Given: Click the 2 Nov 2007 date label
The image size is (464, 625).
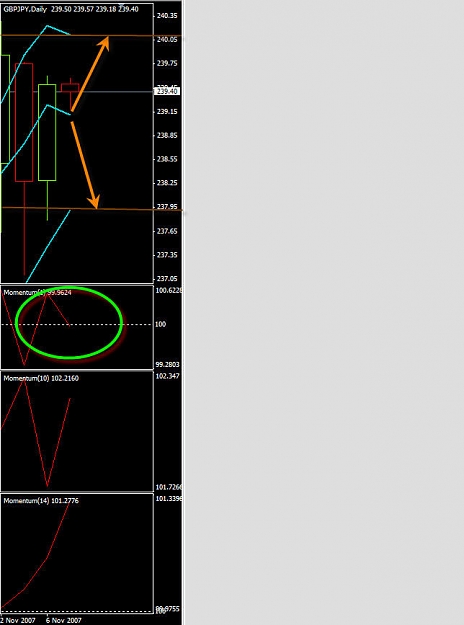Looking at the screenshot, I should (18, 621).
